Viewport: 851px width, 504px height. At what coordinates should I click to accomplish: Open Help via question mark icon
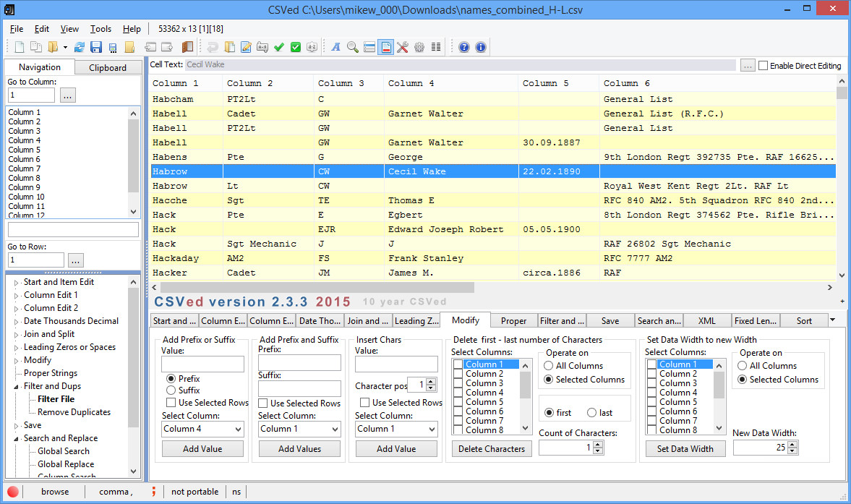tap(463, 46)
